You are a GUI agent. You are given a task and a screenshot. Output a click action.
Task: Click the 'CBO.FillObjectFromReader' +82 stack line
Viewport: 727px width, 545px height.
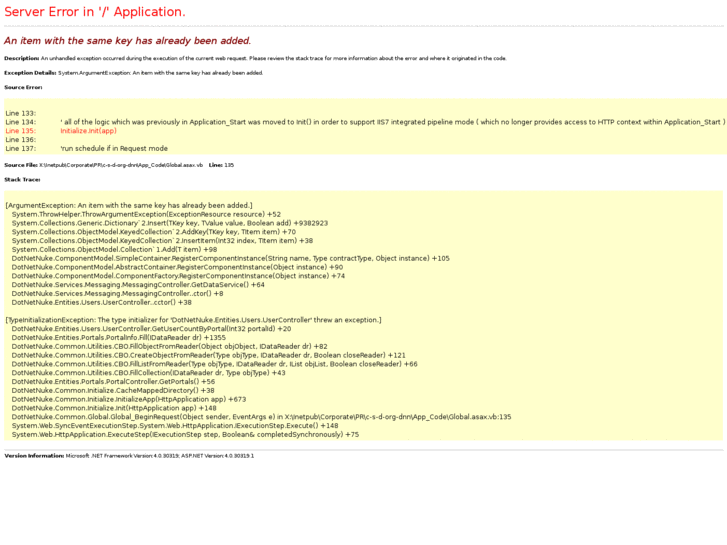(x=170, y=346)
